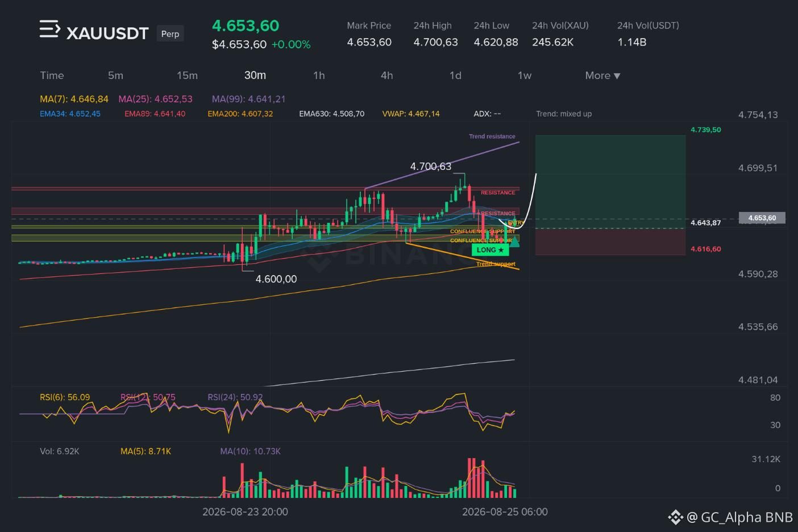This screenshot has width=798, height=532.
Task: Click the 24h Vol(XAU) value 245.62K
Action: [x=552, y=42]
